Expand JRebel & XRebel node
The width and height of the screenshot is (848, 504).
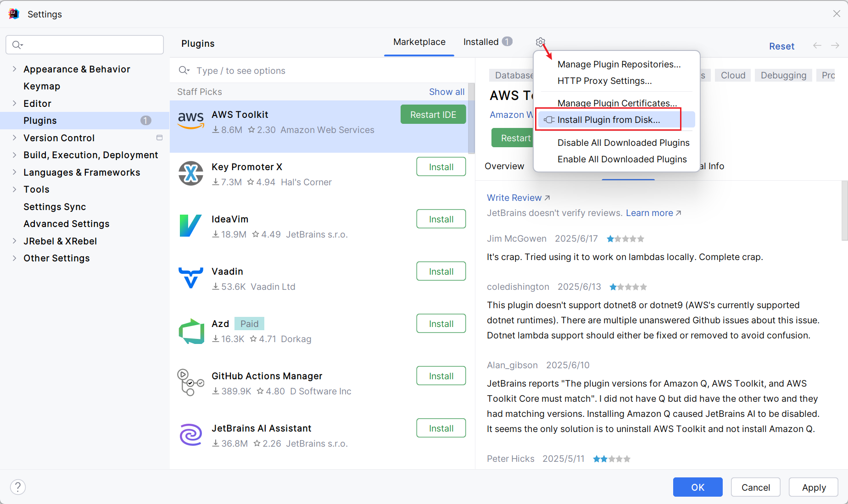14,241
